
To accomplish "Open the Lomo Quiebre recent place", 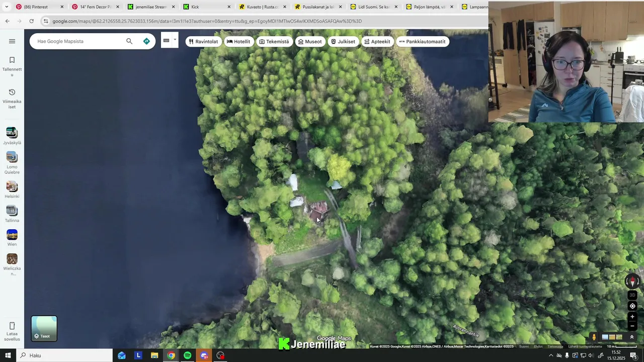I will coord(12,163).
